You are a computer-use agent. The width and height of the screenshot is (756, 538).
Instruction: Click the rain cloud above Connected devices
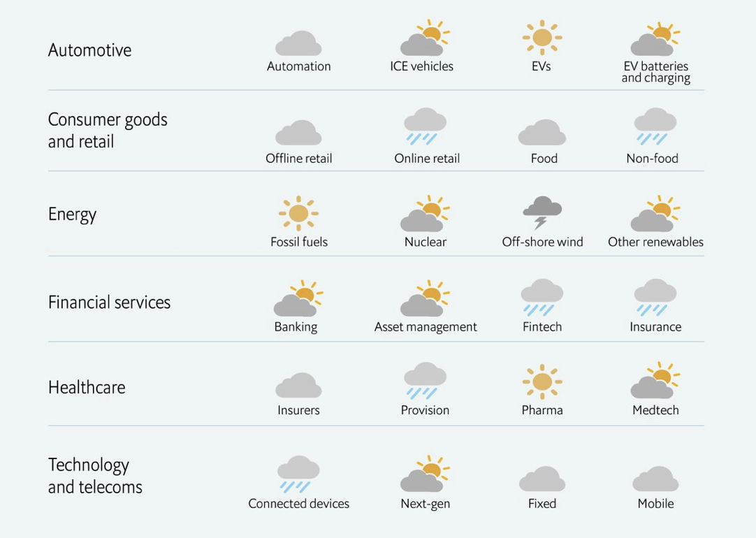coord(298,474)
